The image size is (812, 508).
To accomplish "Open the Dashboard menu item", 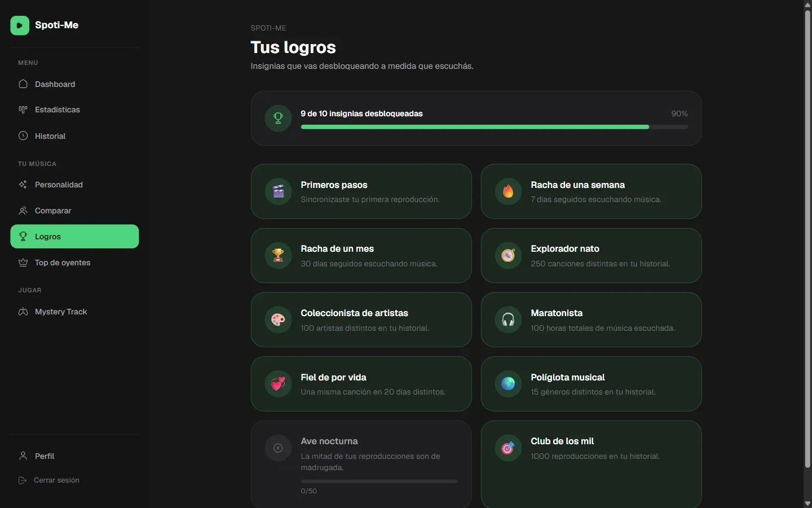I will (74, 84).
